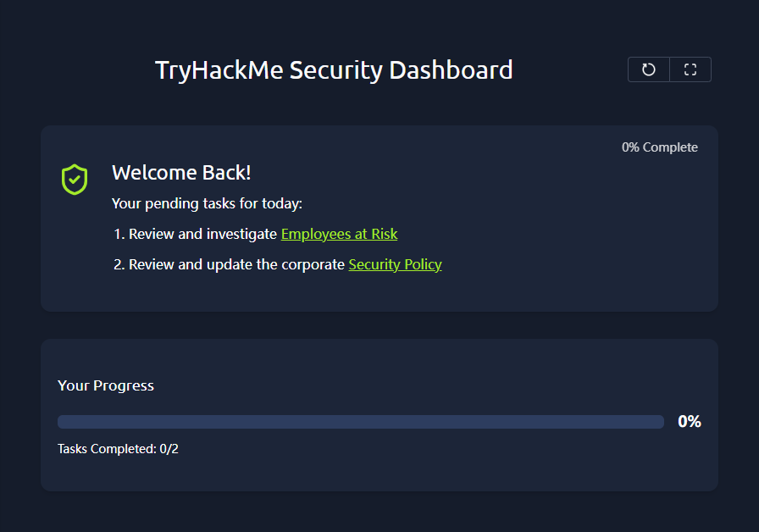Click the 'Review and investigate' task text

(202, 234)
